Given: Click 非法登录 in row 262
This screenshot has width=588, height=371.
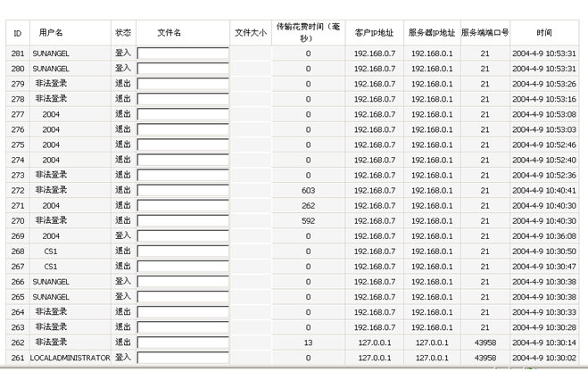Looking at the screenshot, I should click(51, 342).
